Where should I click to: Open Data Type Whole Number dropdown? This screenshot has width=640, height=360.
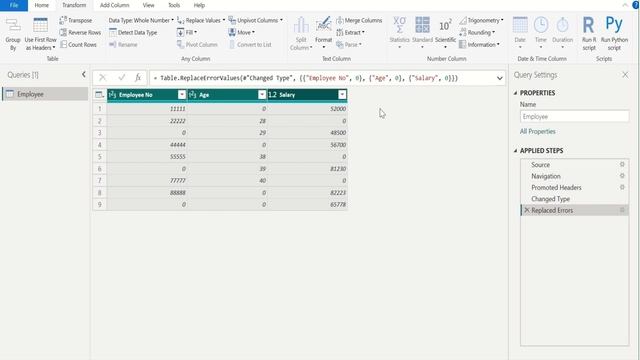(141, 20)
